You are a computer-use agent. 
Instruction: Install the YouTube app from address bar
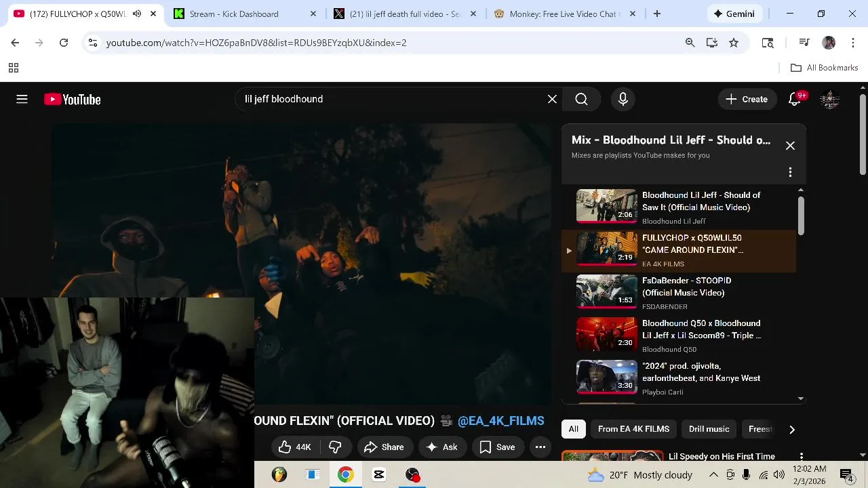(x=711, y=43)
